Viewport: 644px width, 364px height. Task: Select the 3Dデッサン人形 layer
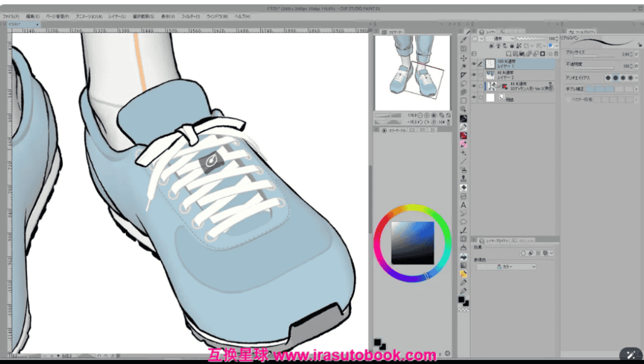coord(522,86)
